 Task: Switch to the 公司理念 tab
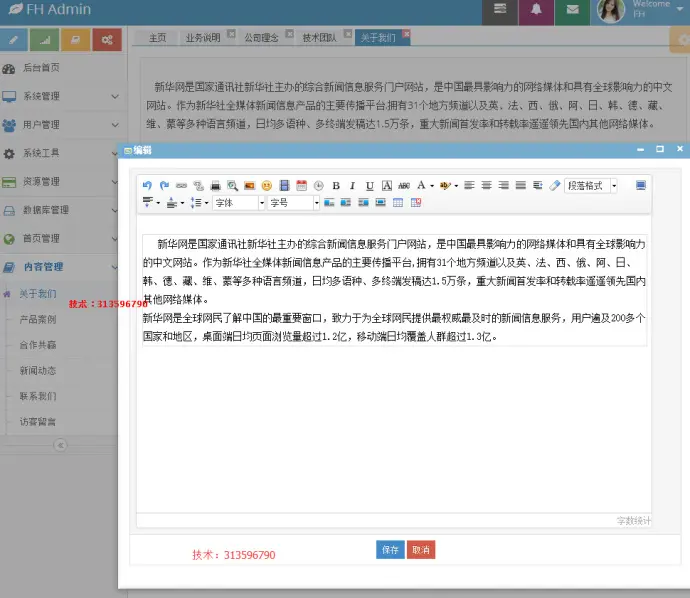tap(261, 38)
